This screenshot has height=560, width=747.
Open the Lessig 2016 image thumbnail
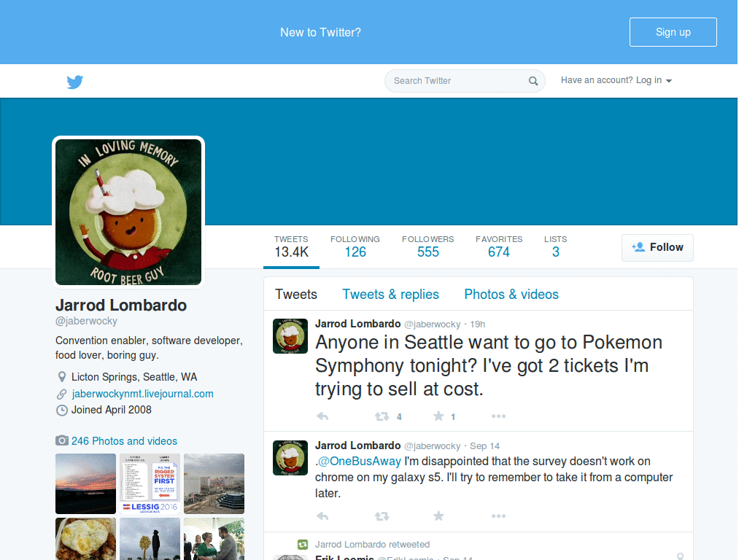click(x=150, y=484)
